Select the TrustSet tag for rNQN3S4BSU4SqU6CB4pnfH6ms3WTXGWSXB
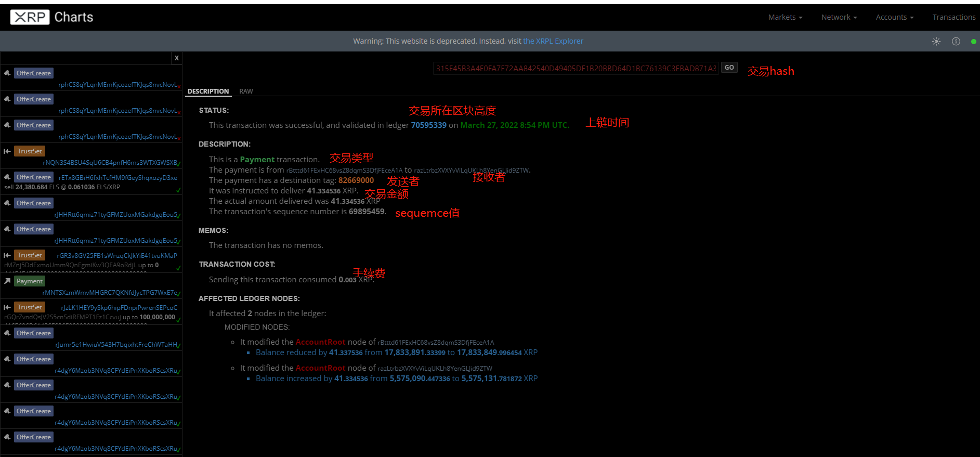Image resolution: width=980 pixels, height=457 pixels. tap(30, 151)
